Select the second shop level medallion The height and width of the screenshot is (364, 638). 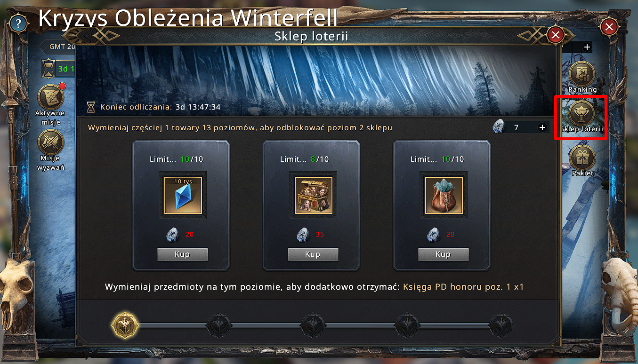point(219,325)
